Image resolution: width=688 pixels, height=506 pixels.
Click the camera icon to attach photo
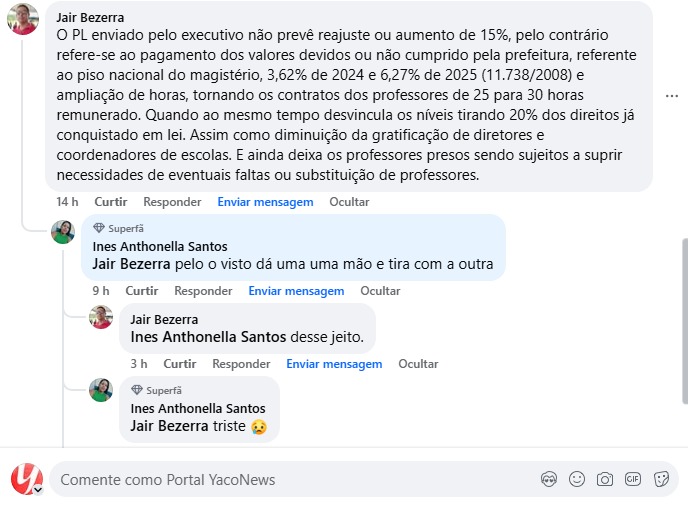604,479
